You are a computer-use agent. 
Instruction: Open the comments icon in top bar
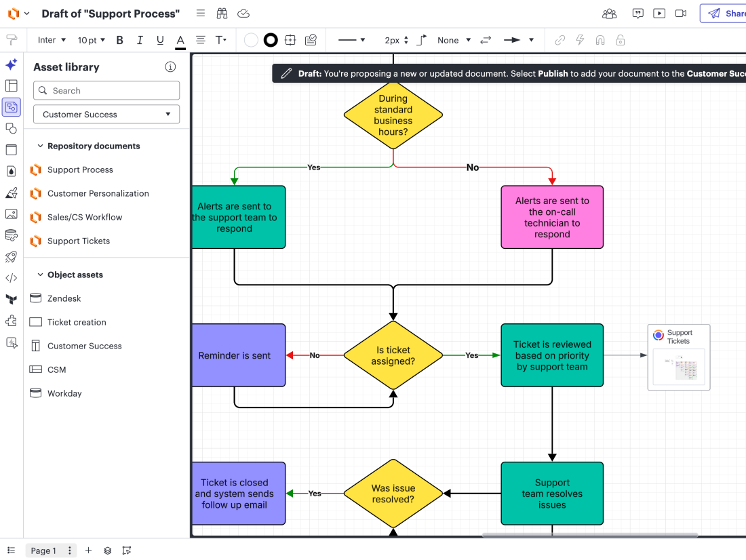[637, 14]
